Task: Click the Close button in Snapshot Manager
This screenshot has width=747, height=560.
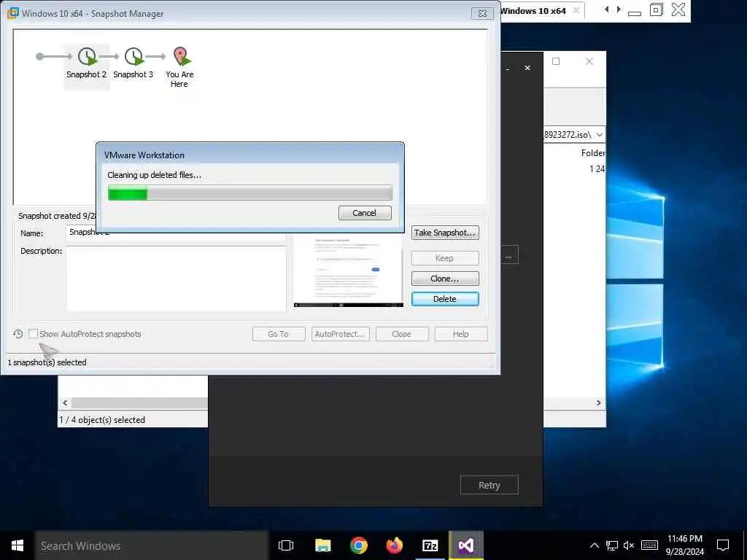Action: pos(402,334)
